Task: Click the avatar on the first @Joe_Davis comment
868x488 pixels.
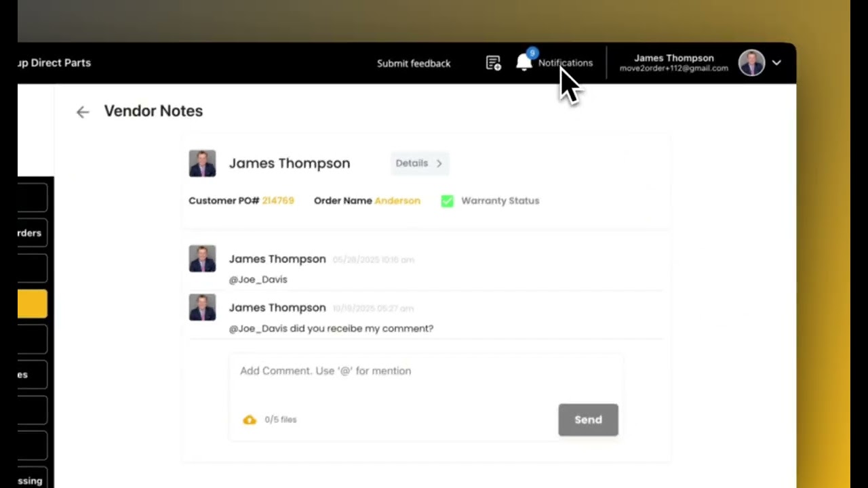Action: coord(202,259)
